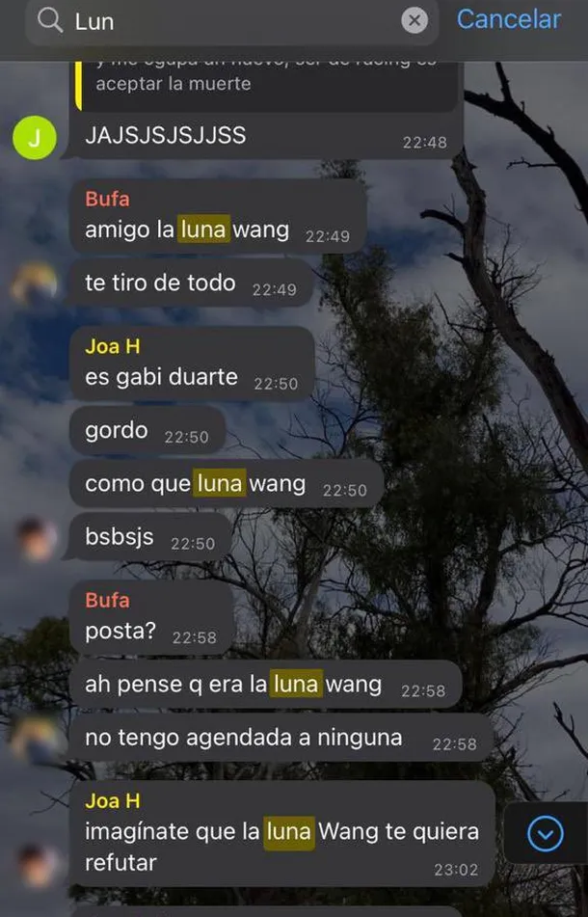Open the quoted reply 'aceptar la muerte'

[269, 82]
